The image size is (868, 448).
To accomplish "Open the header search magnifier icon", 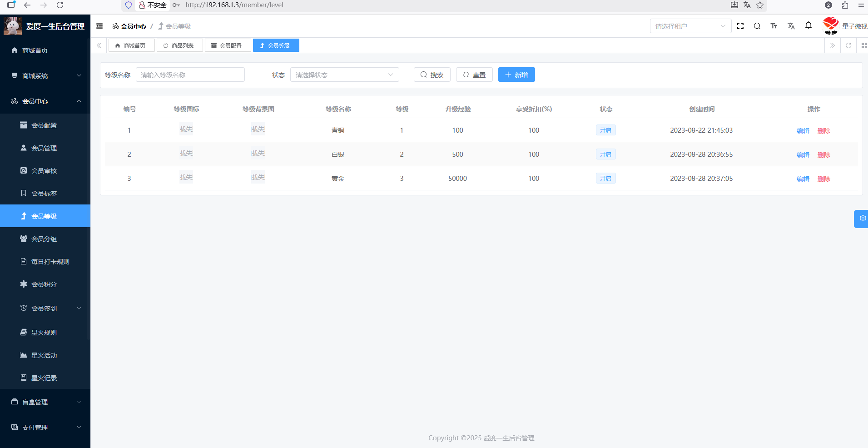I will pyautogui.click(x=757, y=26).
